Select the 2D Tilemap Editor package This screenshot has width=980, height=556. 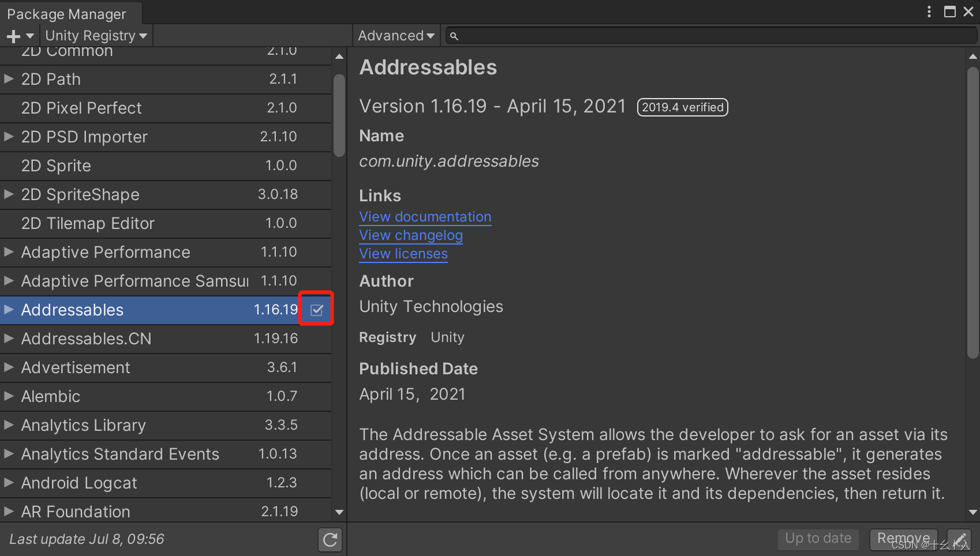166,223
